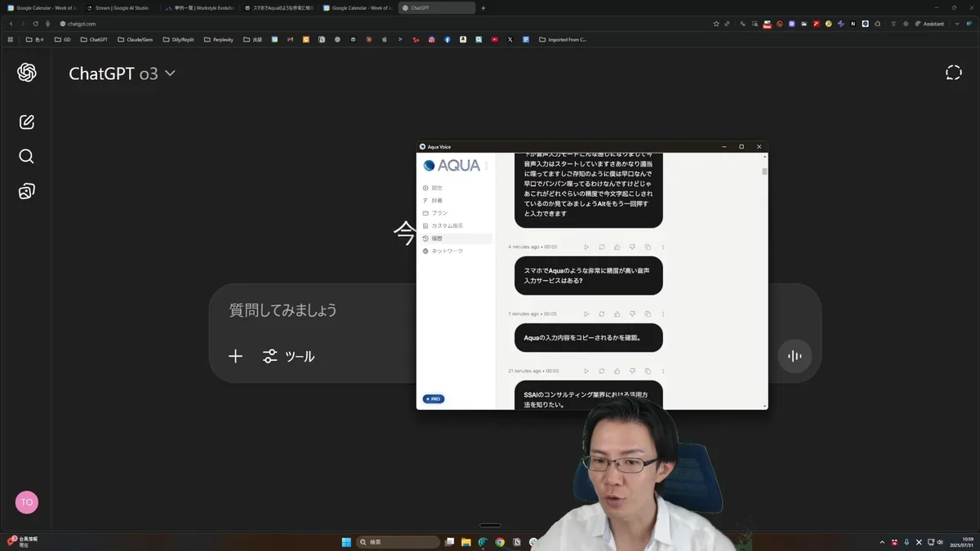
Task: Open 設定 in Aqua Voice sidebar
Action: 457,188
